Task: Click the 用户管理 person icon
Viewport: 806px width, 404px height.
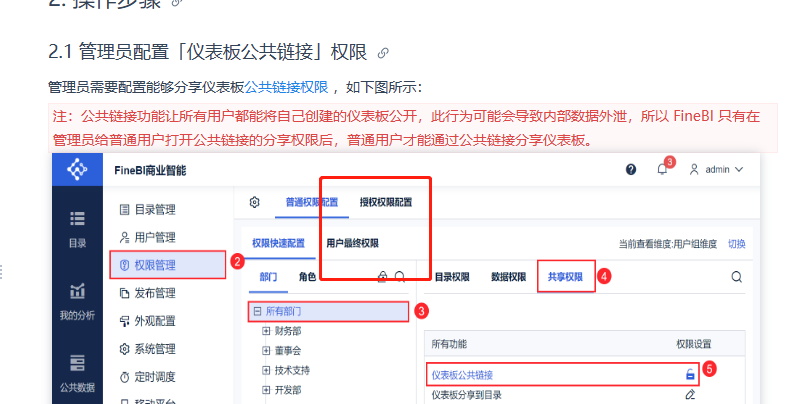Action: 124,237
